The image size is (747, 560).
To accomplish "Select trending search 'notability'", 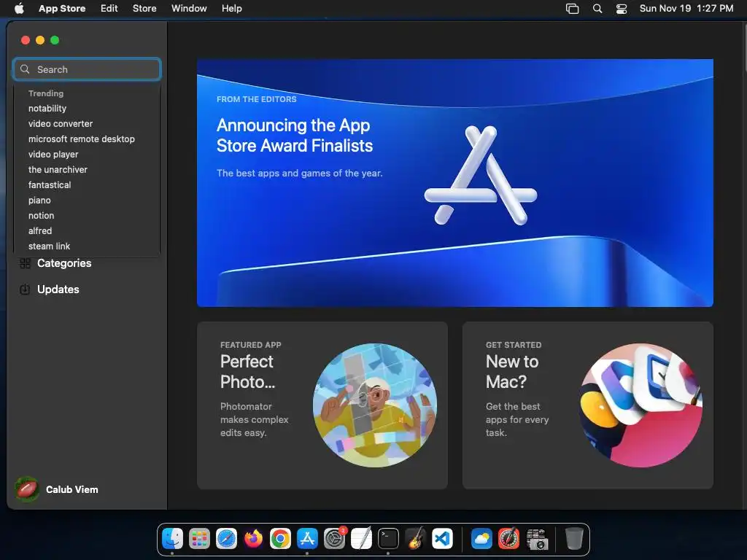I will [47, 109].
